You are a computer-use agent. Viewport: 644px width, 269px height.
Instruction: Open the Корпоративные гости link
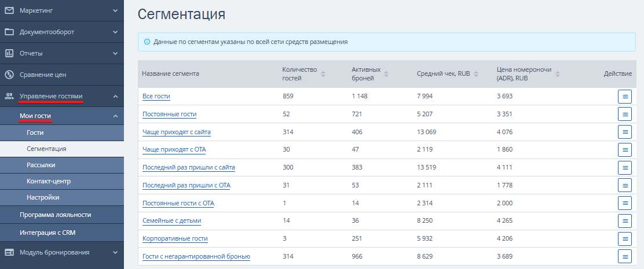[175, 238]
